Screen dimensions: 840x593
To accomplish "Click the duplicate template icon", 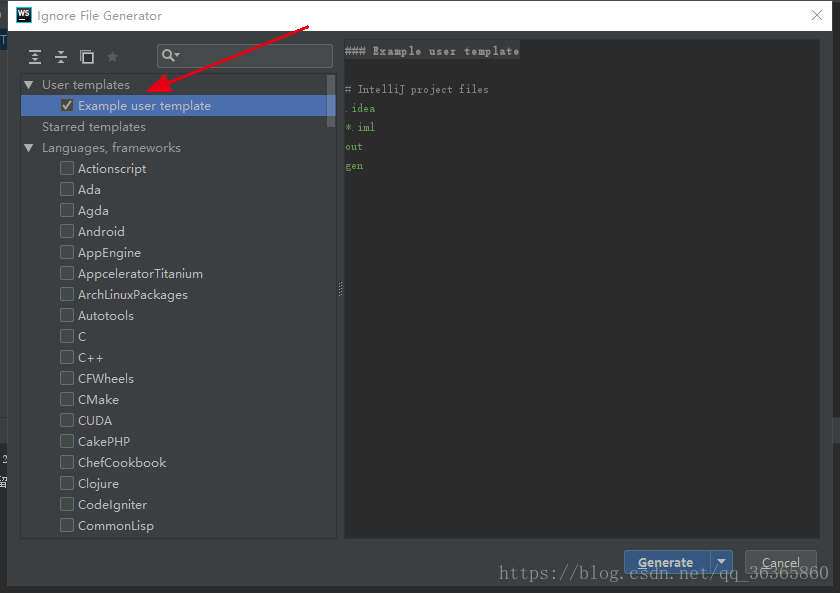I will pos(85,57).
